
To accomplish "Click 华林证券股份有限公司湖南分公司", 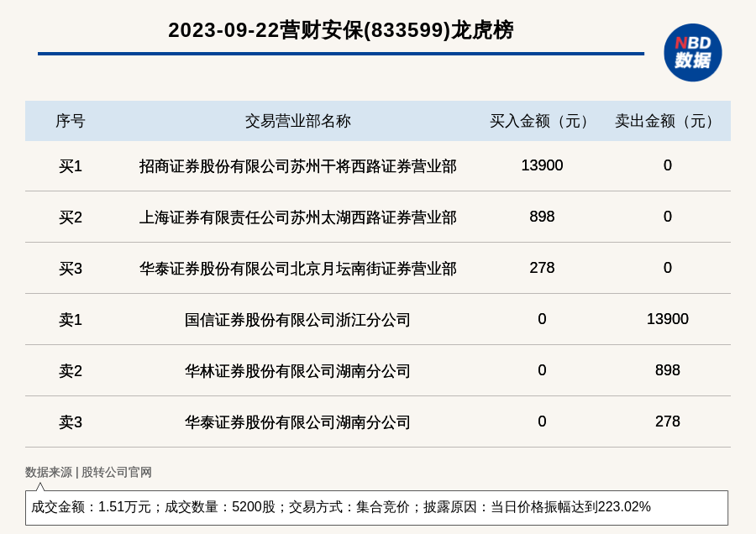I will click(x=297, y=371).
